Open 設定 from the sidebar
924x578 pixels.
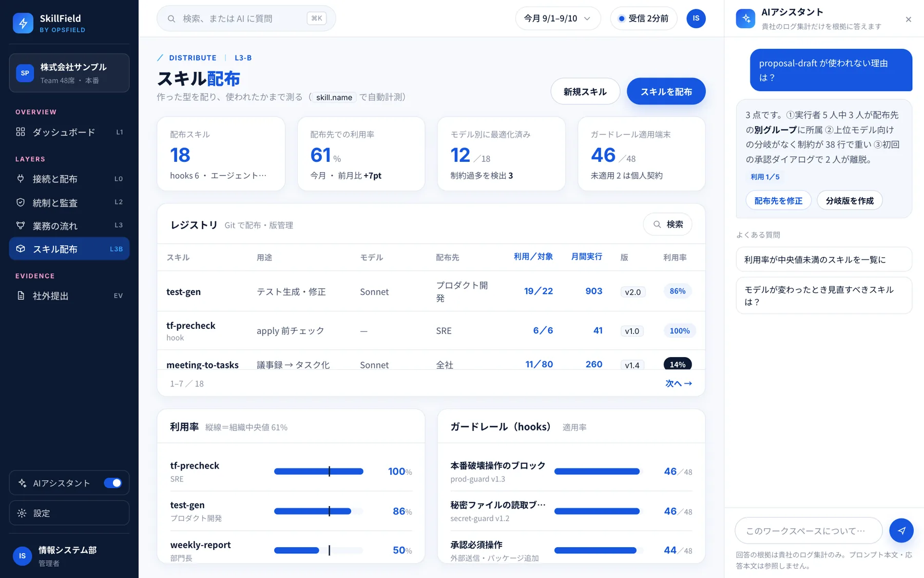(69, 513)
